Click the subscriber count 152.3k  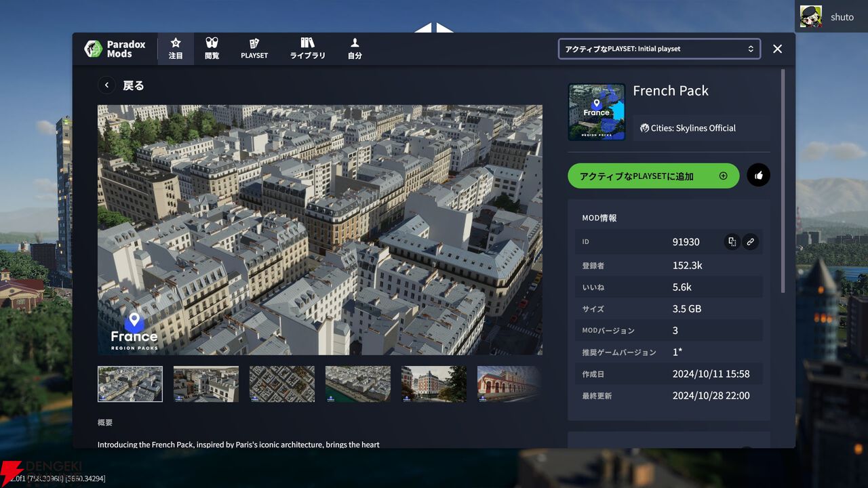click(687, 265)
